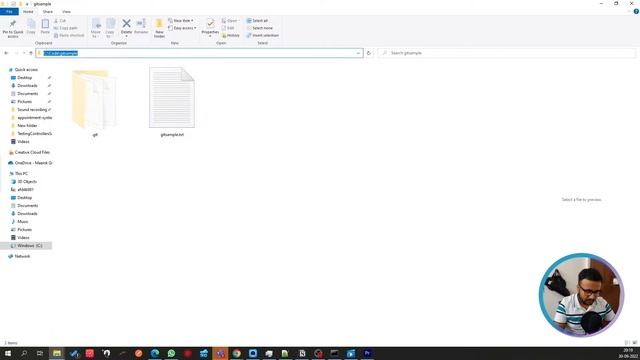Click the Copy icon in Clipboard group

(x=31, y=27)
